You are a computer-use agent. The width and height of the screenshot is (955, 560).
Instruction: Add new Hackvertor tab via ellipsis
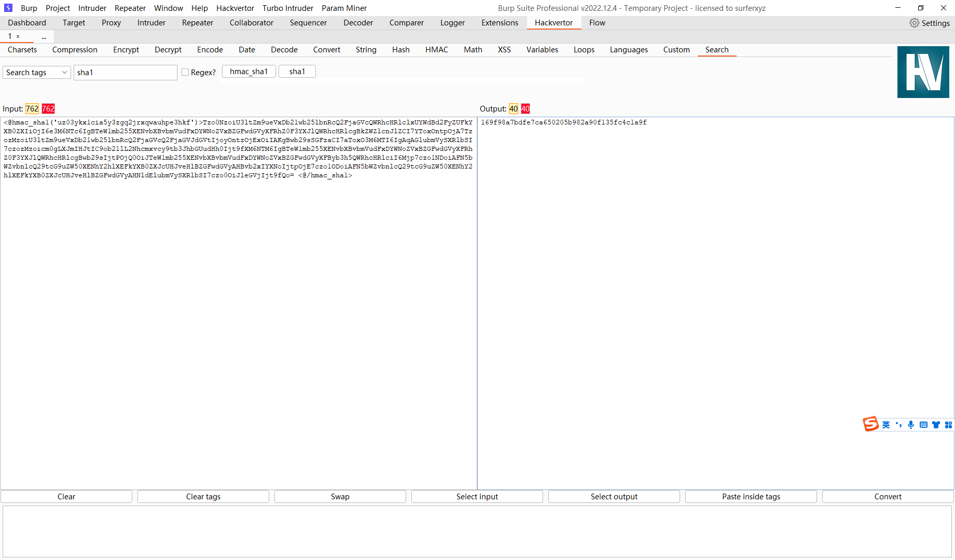(x=44, y=36)
